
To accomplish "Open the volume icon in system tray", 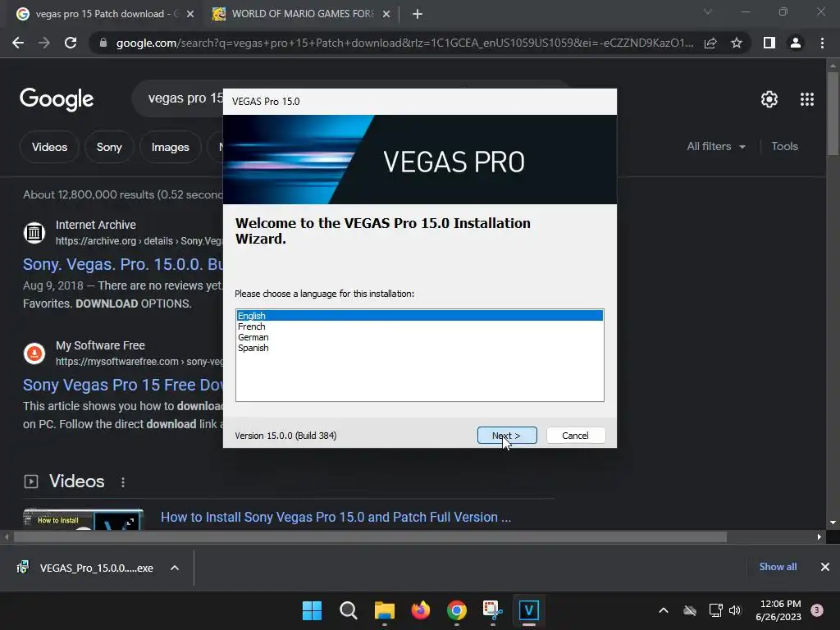I will [x=735, y=610].
